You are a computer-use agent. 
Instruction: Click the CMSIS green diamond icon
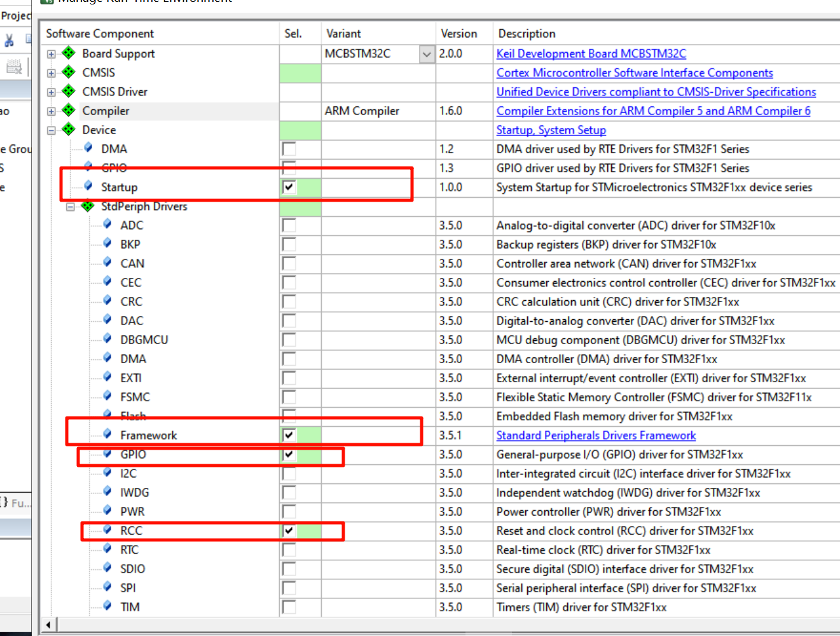tap(69, 73)
